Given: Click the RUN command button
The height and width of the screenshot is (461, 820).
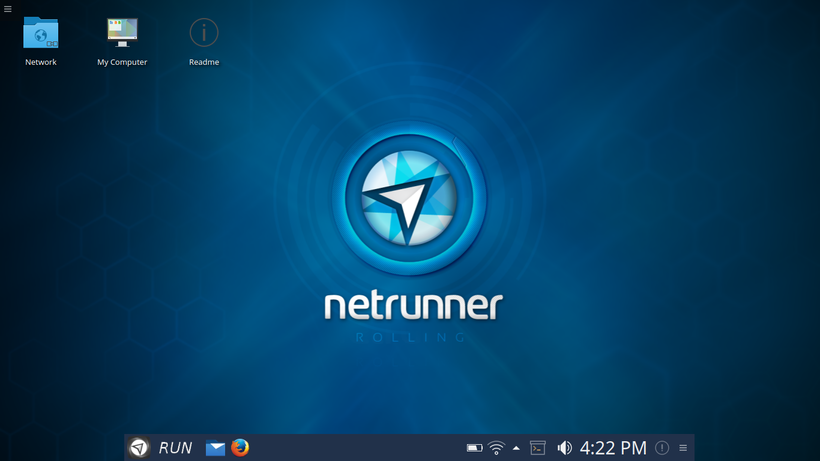Looking at the screenshot, I should click(175, 448).
